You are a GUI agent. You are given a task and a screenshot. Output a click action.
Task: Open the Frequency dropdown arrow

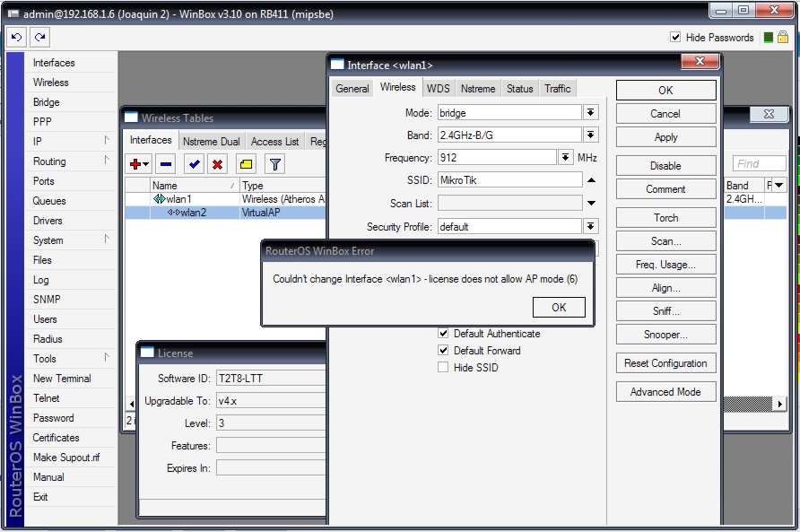click(565, 157)
